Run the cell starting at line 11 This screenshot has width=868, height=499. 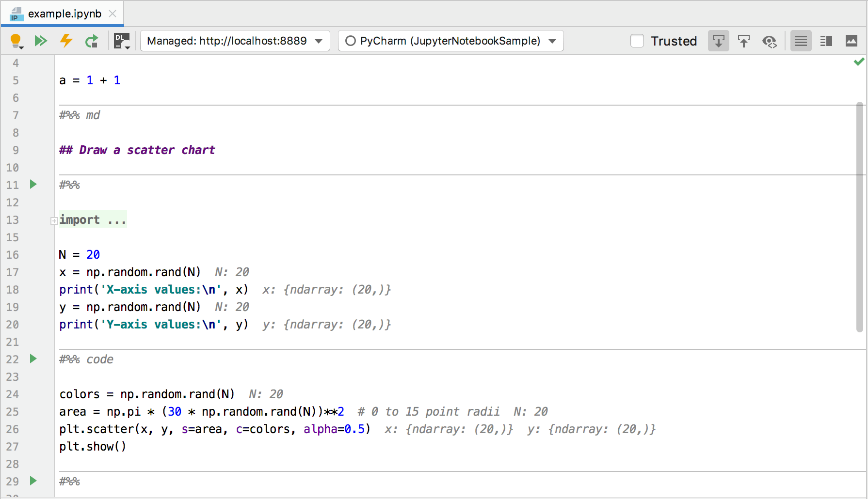tap(33, 185)
